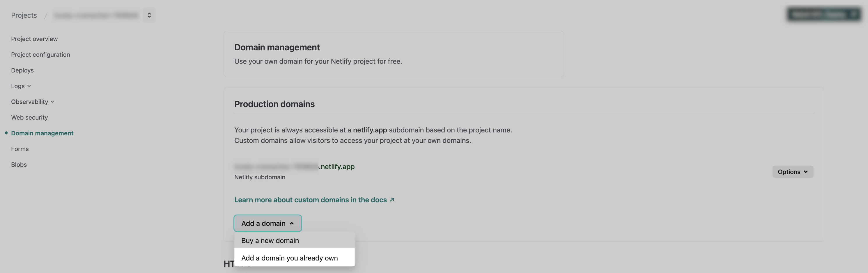Screen dimensions: 868x273
Task: Click the upward chevron on Add a domain
Action: 292,223
